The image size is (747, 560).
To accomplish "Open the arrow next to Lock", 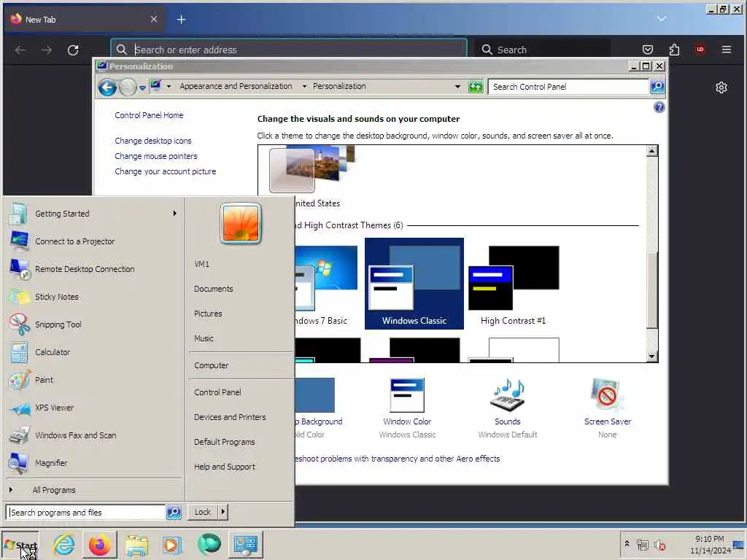I will coord(223,512).
